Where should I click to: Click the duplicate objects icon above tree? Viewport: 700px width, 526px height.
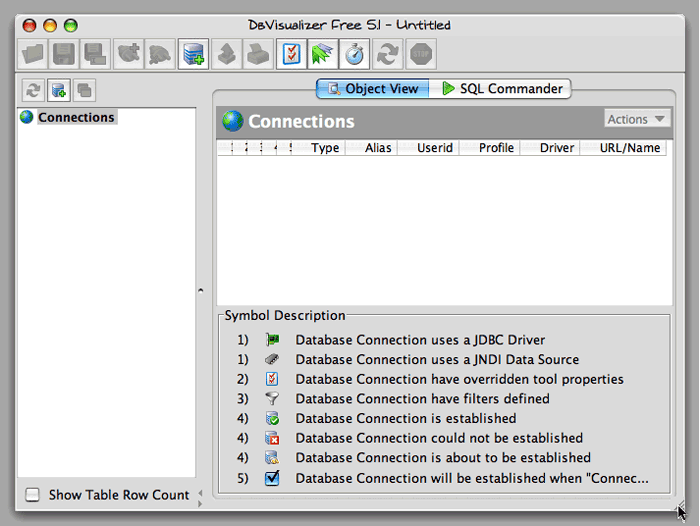(84, 90)
